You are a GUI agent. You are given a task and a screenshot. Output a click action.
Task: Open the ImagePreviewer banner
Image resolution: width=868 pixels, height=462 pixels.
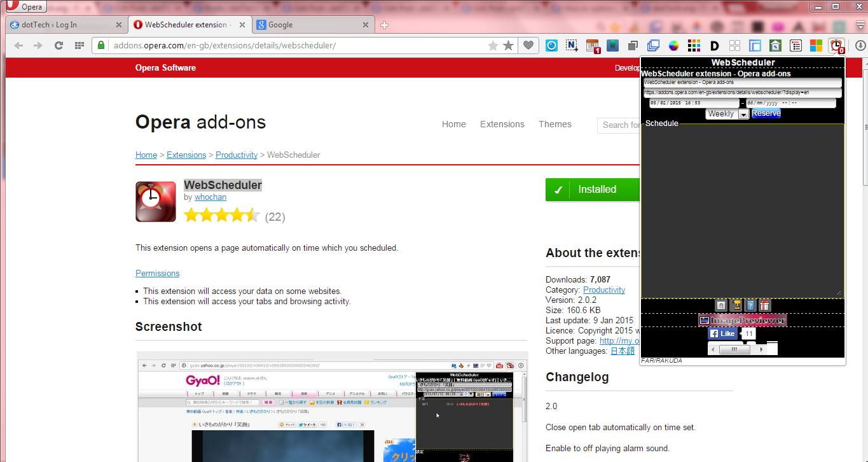tap(742, 321)
